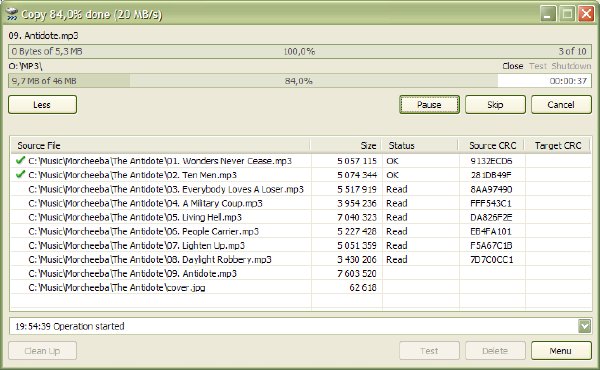Select the 05. Living Hell.mp3 row
Image resolution: width=600 pixels, height=370 pixels.
click(301, 217)
